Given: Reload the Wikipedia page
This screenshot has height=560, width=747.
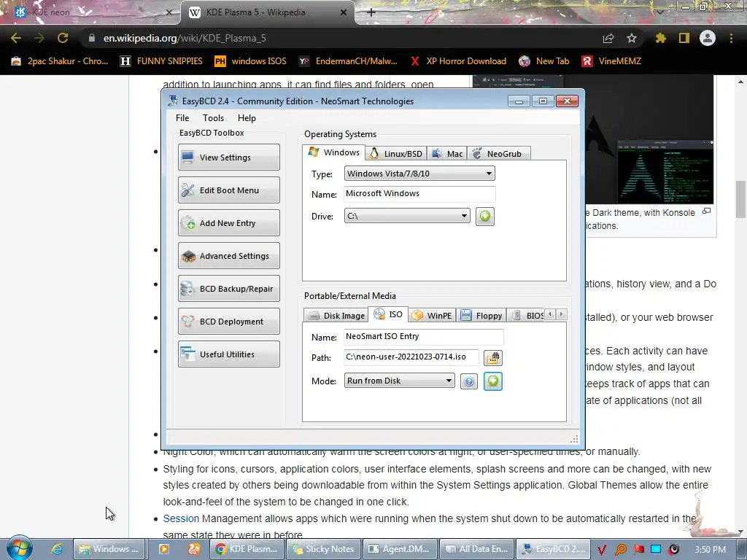Looking at the screenshot, I should (63, 38).
